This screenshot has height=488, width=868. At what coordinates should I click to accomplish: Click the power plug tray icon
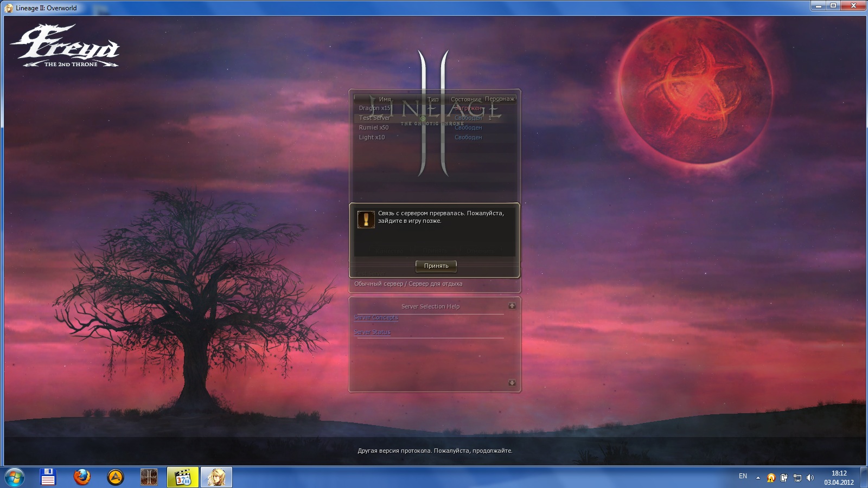[x=784, y=478]
